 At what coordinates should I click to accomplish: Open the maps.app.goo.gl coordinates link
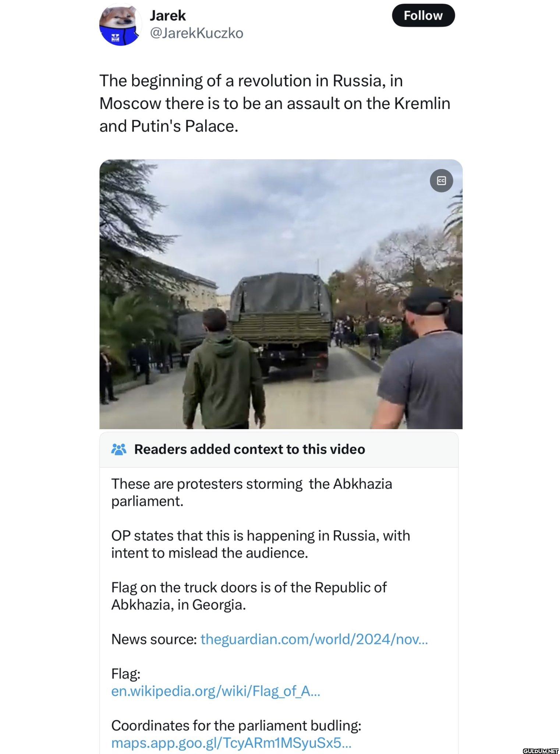coord(231,743)
